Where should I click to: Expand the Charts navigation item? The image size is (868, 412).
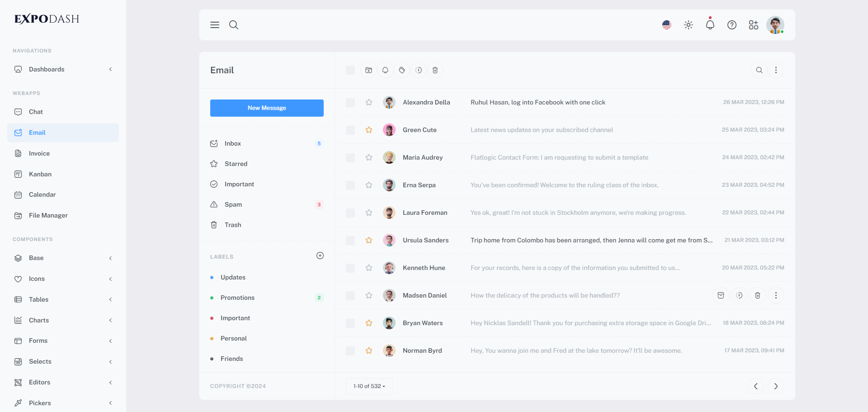111,320
